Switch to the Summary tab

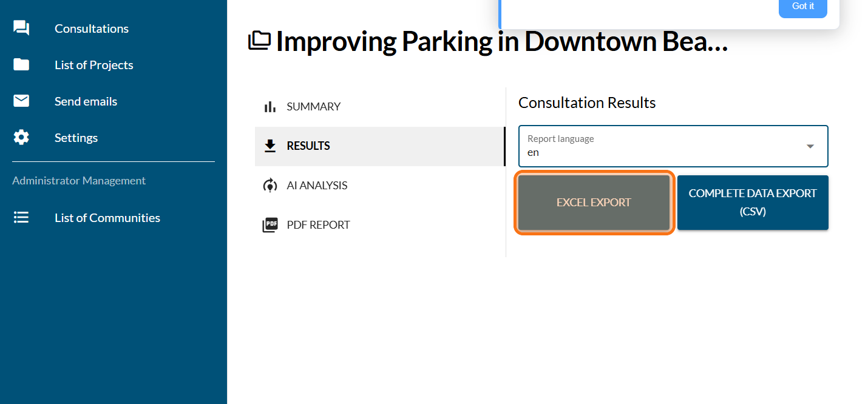(x=313, y=107)
